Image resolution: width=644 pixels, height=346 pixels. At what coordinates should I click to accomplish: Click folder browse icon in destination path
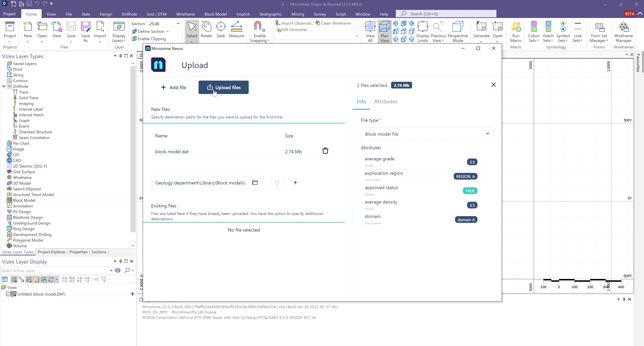pos(255,183)
